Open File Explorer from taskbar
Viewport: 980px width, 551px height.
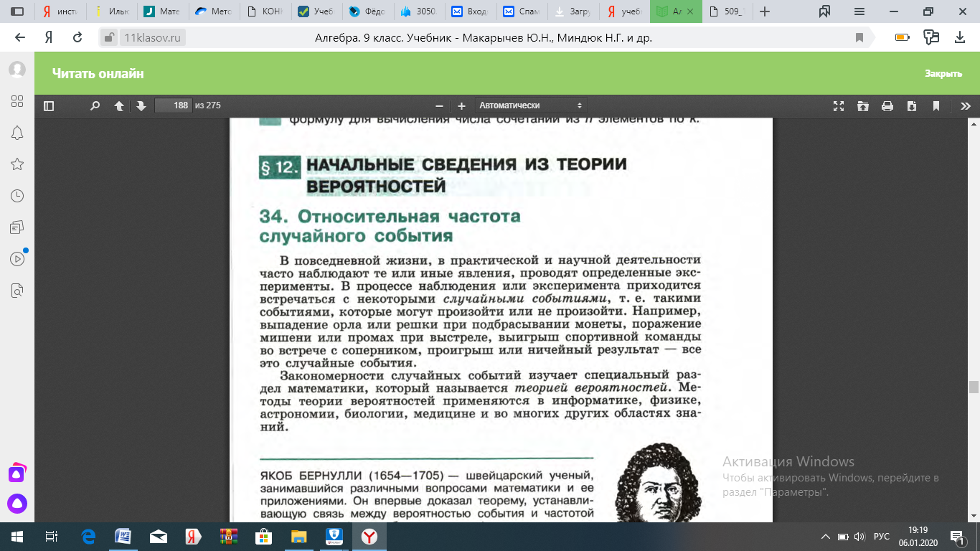pyautogui.click(x=298, y=537)
